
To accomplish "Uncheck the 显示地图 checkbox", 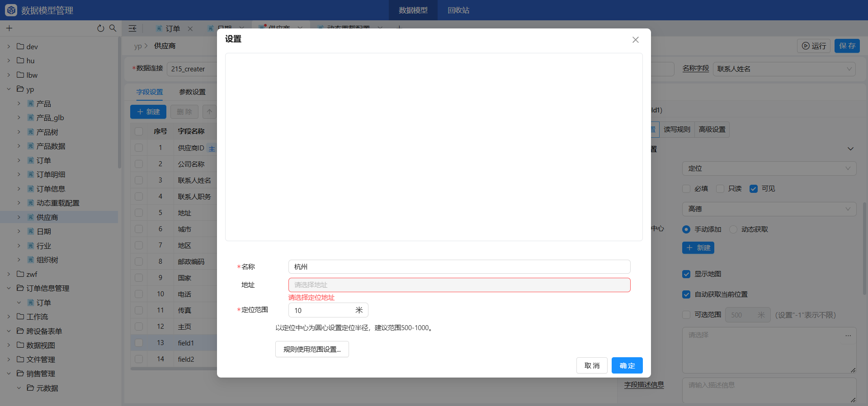I will [686, 274].
